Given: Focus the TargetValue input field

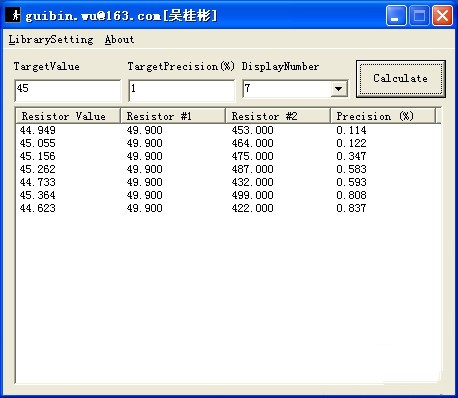Looking at the screenshot, I should pyautogui.click(x=68, y=90).
